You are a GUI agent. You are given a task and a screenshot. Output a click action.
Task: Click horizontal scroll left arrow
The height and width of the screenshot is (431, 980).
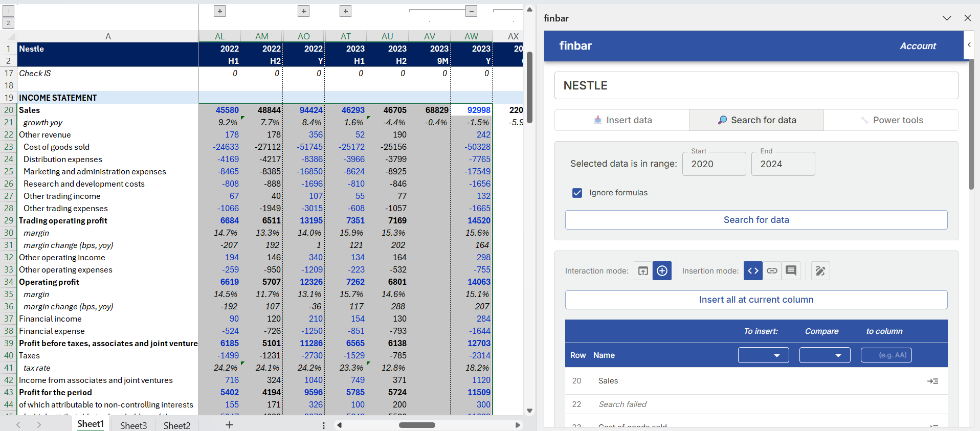[339, 425]
